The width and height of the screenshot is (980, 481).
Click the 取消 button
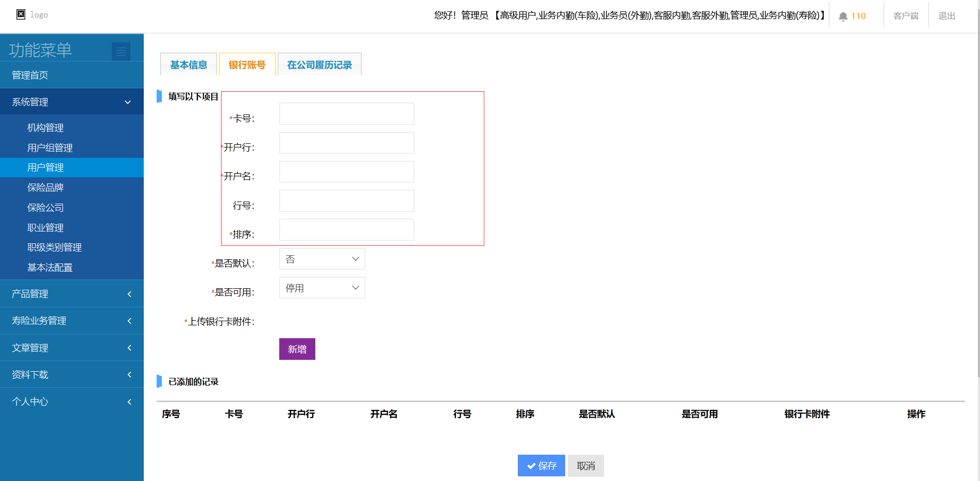tap(586, 466)
